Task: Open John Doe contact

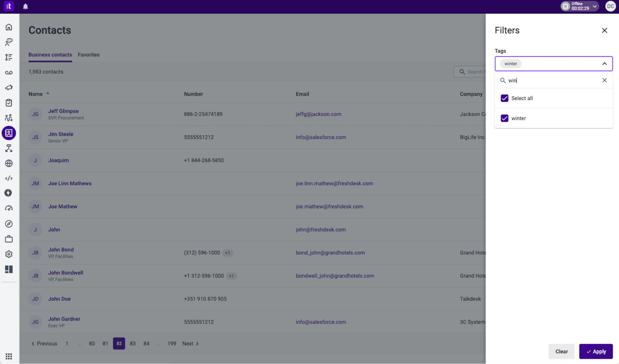Action: pyautogui.click(x=59, y=299)
